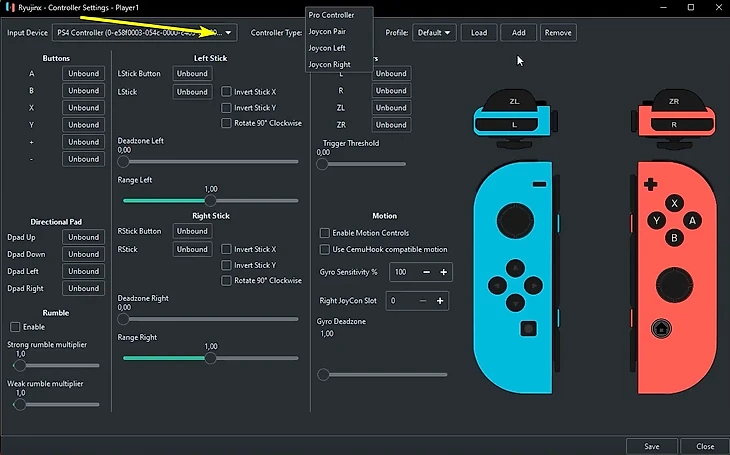
Task: Toggle Enable Motion Controls checkbox
Action: pyautogui.click(x=324, y=232)
